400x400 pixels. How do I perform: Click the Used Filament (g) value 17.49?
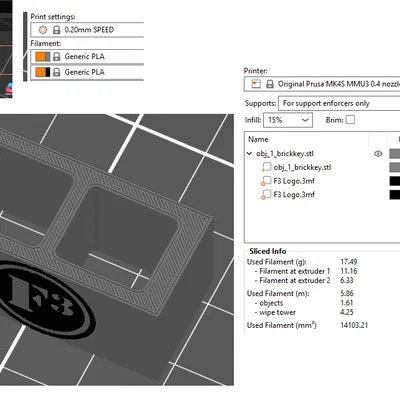[349, 262]
